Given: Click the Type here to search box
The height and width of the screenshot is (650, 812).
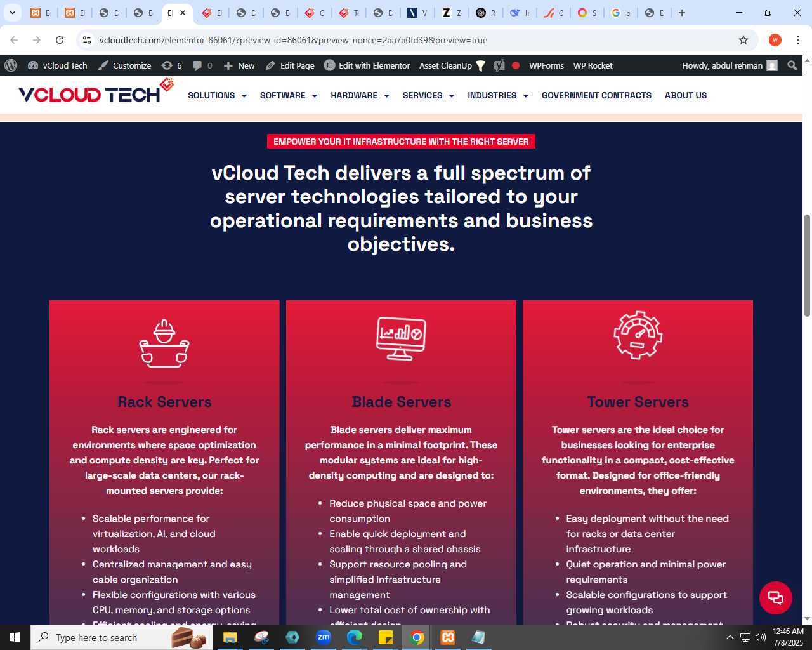Looking at the screenshot, I should [122, 637].
